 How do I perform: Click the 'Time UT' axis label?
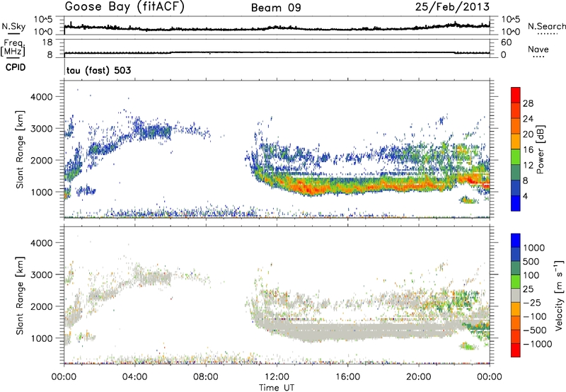pos(277,388)
